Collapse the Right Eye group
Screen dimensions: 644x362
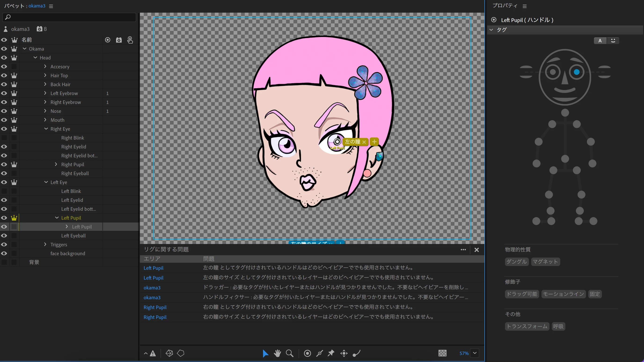46,129
